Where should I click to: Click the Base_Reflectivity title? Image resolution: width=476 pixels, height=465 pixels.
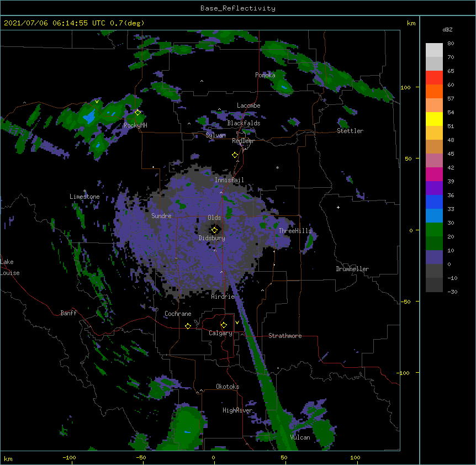(x=238, y=8)
